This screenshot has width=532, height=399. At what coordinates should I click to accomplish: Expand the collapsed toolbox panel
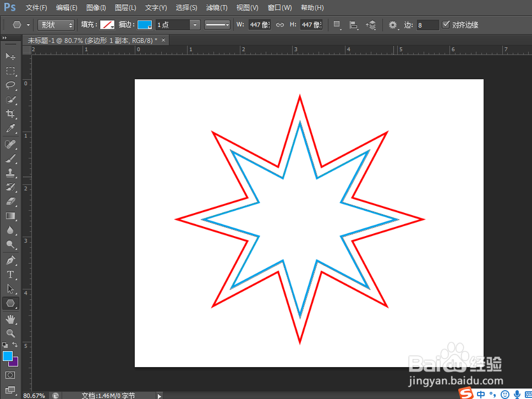point(4,37)
